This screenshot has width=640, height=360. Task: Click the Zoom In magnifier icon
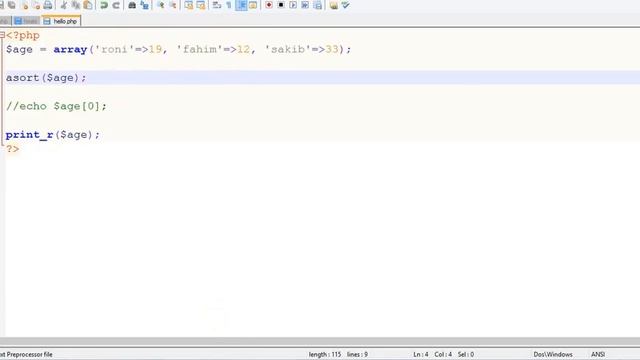point(160,5)
